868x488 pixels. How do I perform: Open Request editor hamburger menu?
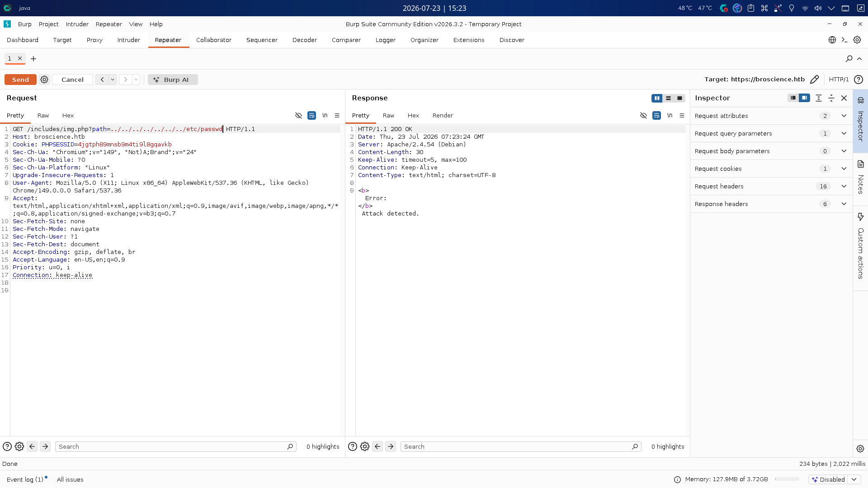tap(337, 116)
